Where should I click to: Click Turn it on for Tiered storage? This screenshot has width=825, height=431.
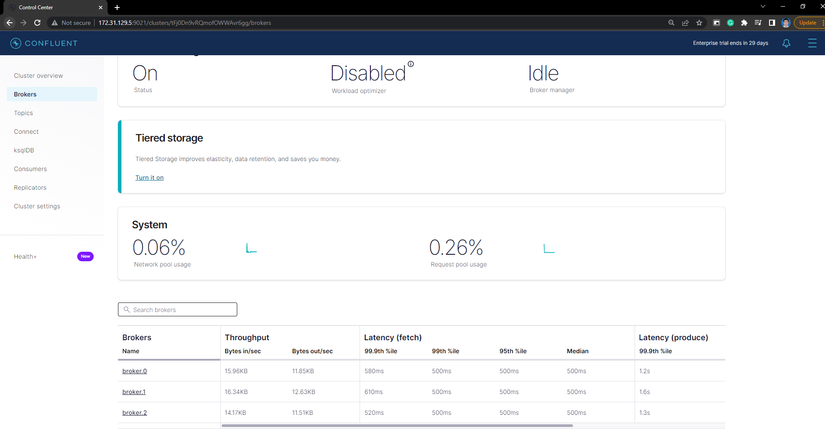coord(149,178)
